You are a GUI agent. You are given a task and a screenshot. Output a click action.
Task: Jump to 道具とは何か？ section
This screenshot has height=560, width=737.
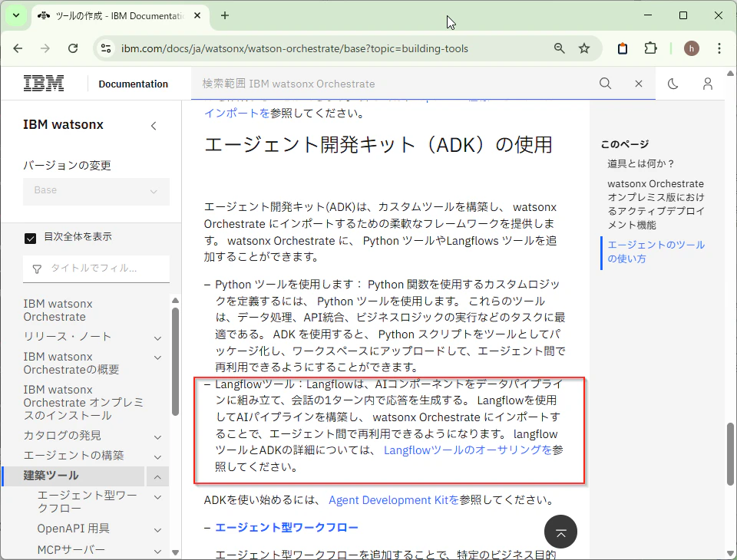641,163
